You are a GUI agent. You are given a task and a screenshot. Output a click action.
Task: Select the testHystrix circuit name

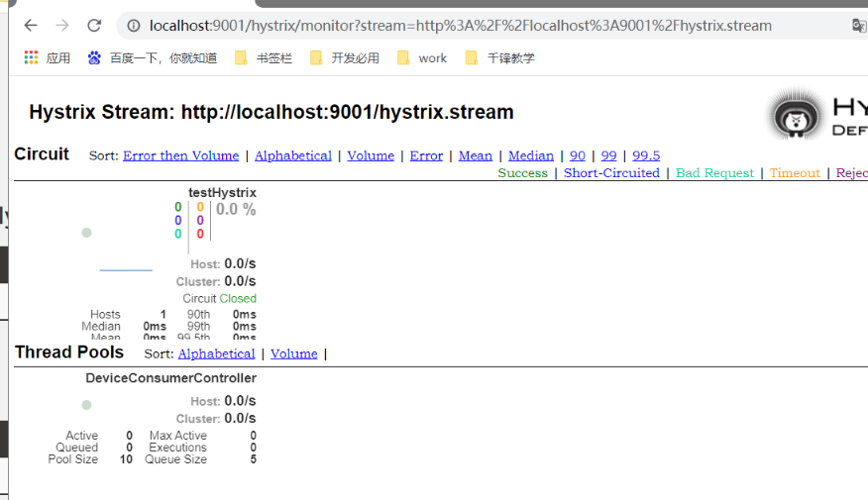[222, 192]
